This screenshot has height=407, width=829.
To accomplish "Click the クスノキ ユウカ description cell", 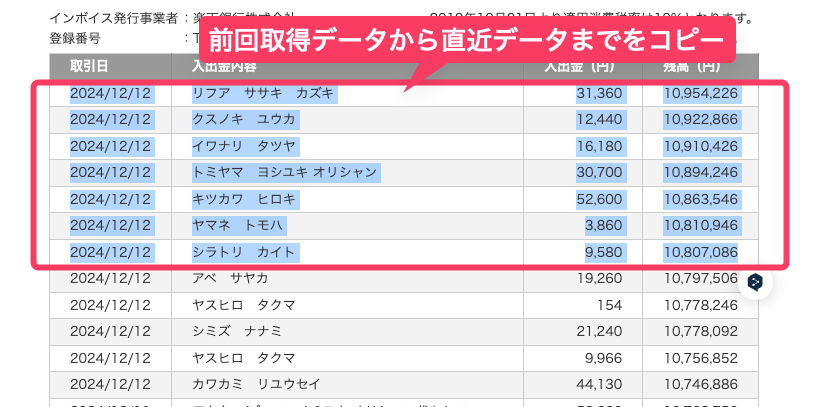I will [244, 120].
